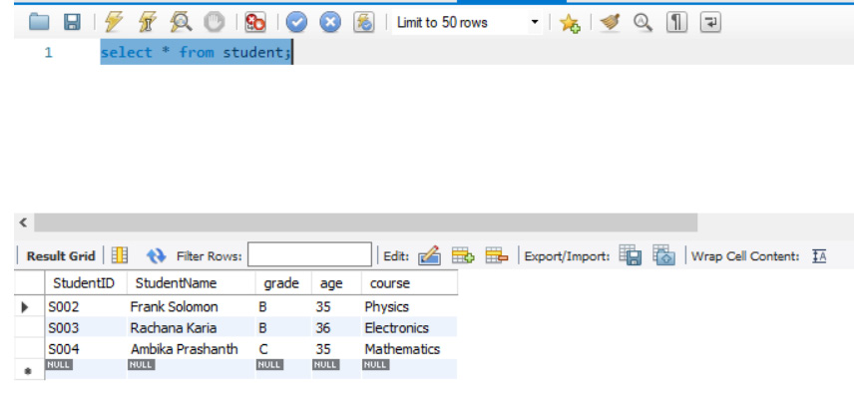Select cell S004
This screenshot has height=417, width=868.
coord(85,349)
